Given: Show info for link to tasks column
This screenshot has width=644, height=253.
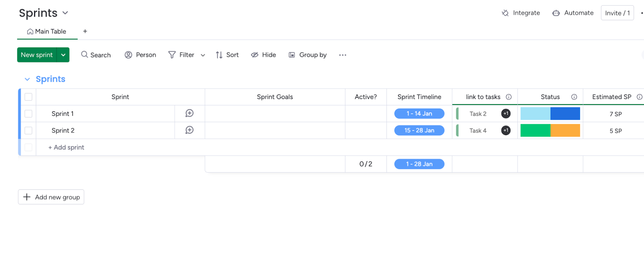Looking at the screenshot, I should tap(509, 97).
